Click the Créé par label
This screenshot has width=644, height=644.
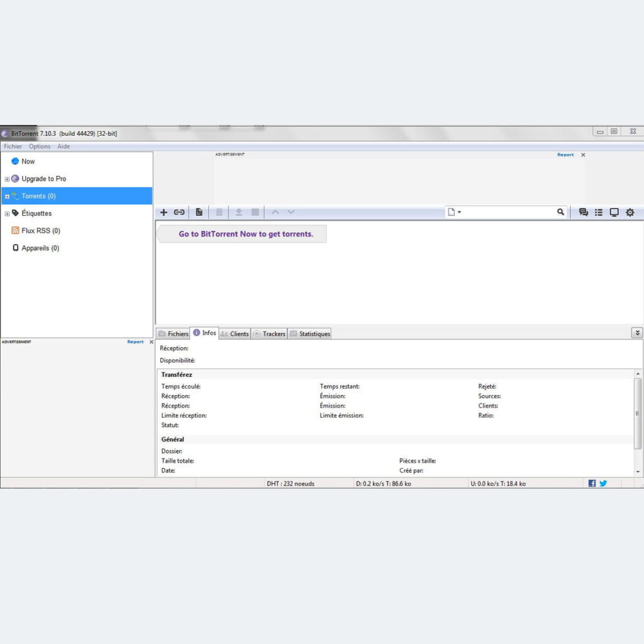[411, 470]
